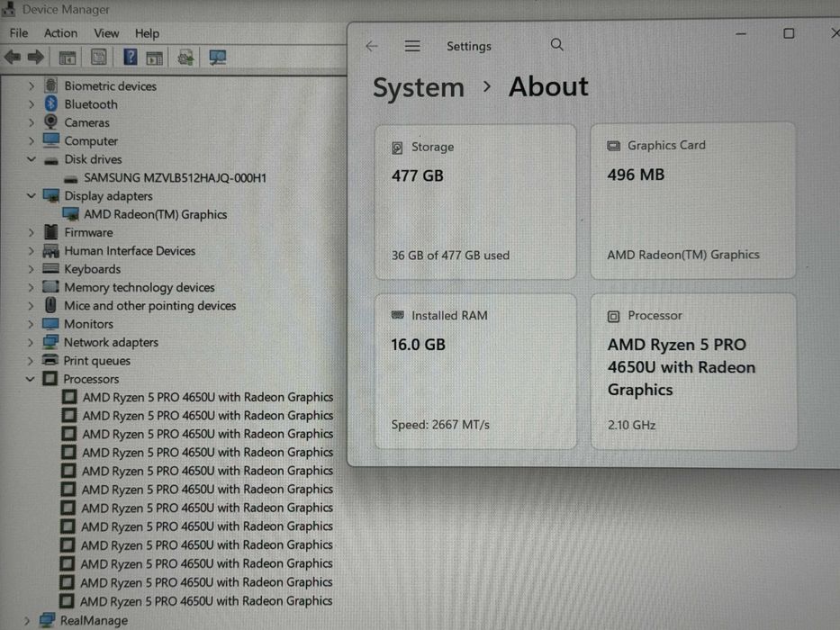840x630 pixels.
Task: Click the '2.10 GHz' processor speed text
Action: (632, 426)
